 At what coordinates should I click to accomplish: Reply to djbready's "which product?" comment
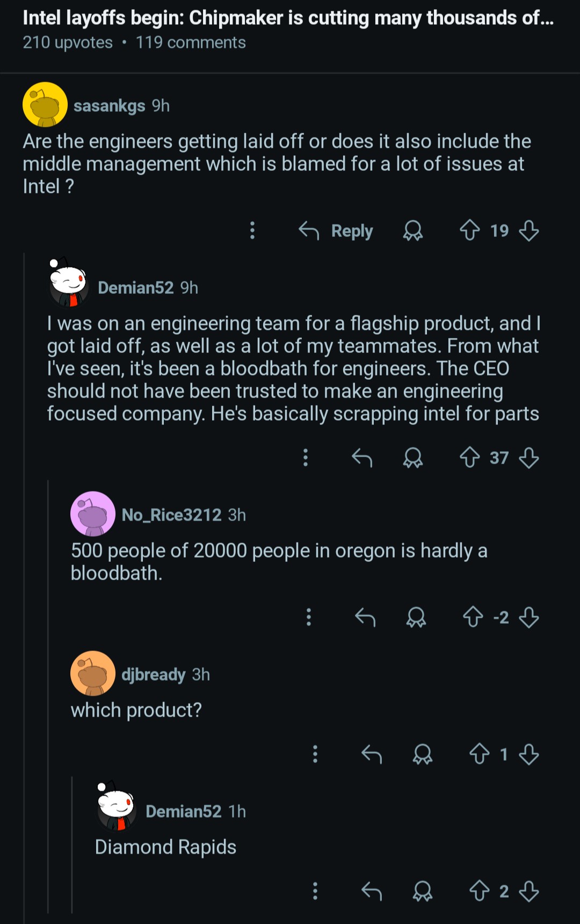tap(372, 754)
